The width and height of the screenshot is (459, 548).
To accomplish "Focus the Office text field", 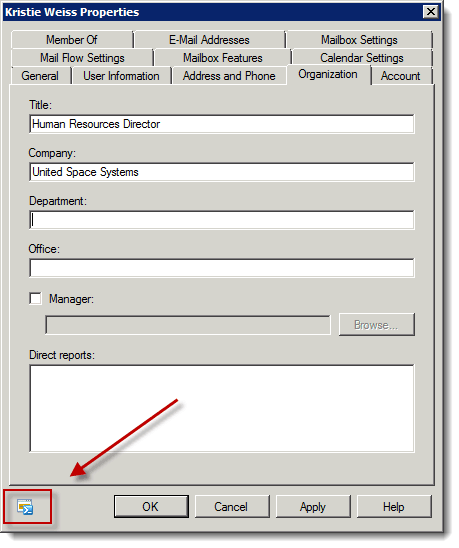I will pyautogui.click(x=222, y=268).
